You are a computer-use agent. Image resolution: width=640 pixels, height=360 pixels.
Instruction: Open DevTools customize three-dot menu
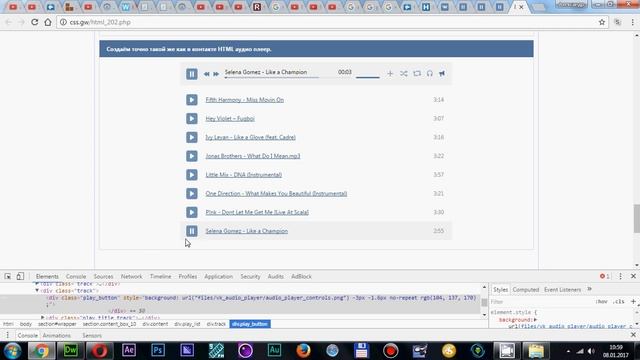point(620,276)
